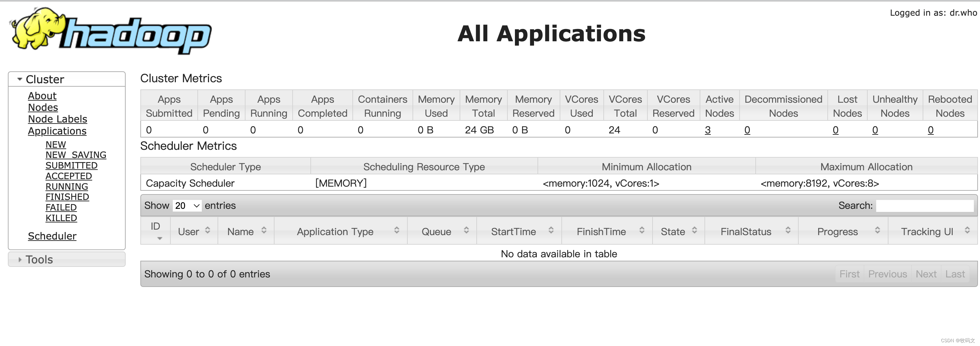Viewport: 980px width, 346px height.
Task: Click the Cluster Metrics heading
Action: click(181, 78)
